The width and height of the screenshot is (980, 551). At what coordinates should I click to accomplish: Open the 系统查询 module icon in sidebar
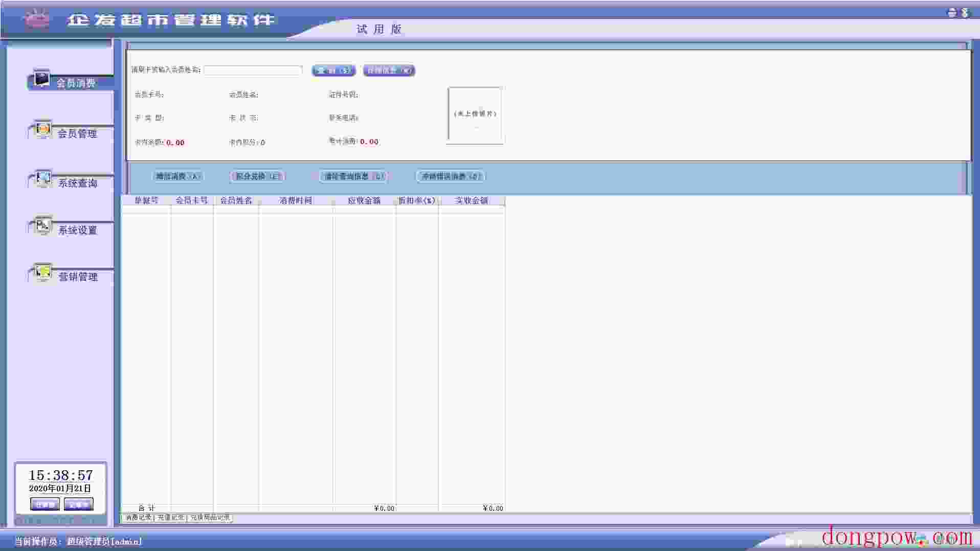[x=42, y=179]
